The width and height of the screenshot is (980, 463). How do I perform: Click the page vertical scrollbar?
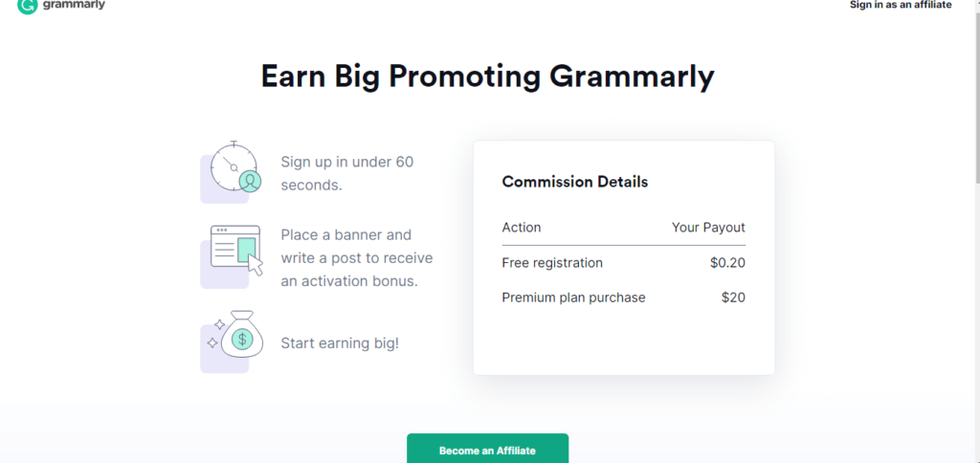coord(976,231)
